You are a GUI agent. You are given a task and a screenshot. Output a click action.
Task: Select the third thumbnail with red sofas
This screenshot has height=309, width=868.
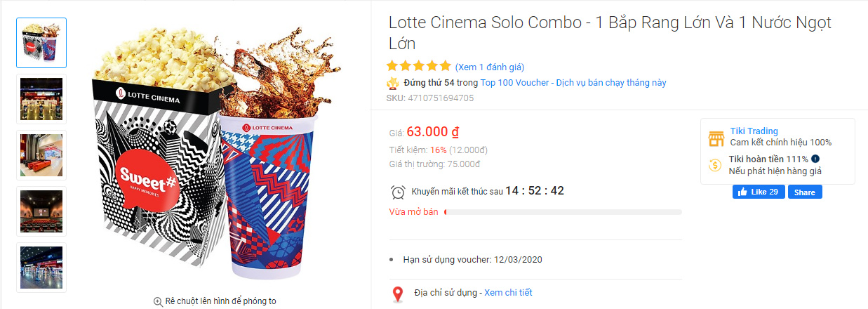pyautogui.click(x=41, y=155)
